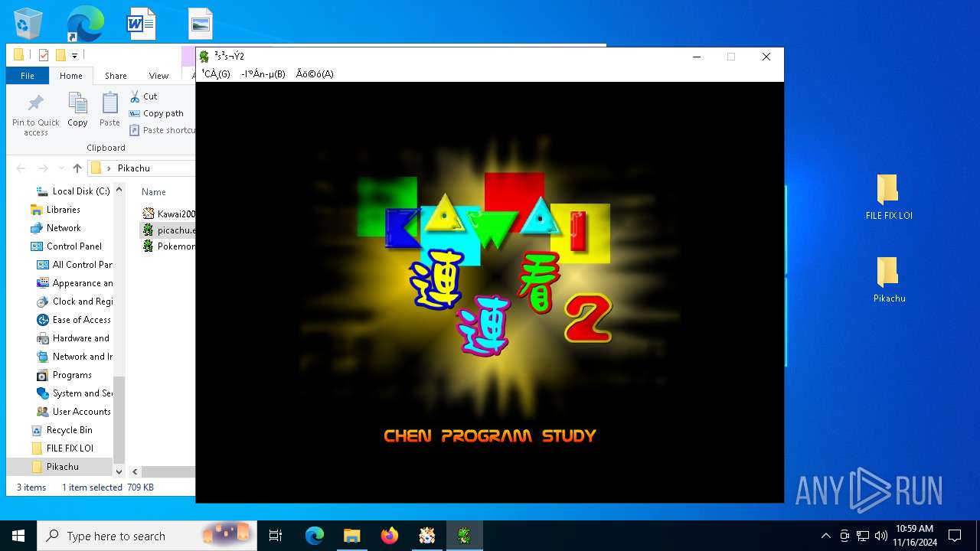Click Cut in the Clipboard group
Image resolution: width=980 pixels, height=551 pixels.
[143, 96]
